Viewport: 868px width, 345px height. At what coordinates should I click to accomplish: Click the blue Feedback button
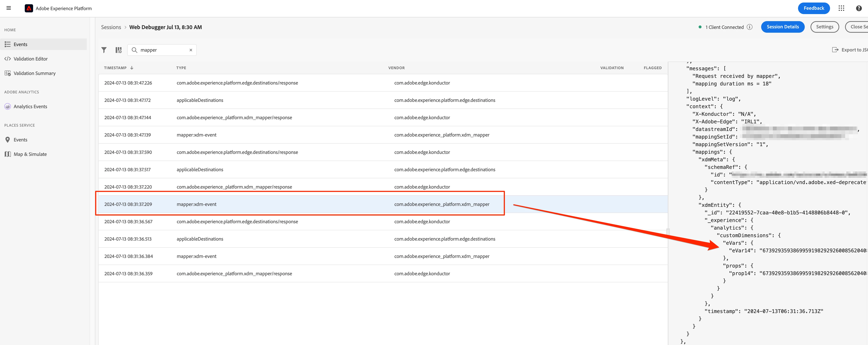coord(813,8)
